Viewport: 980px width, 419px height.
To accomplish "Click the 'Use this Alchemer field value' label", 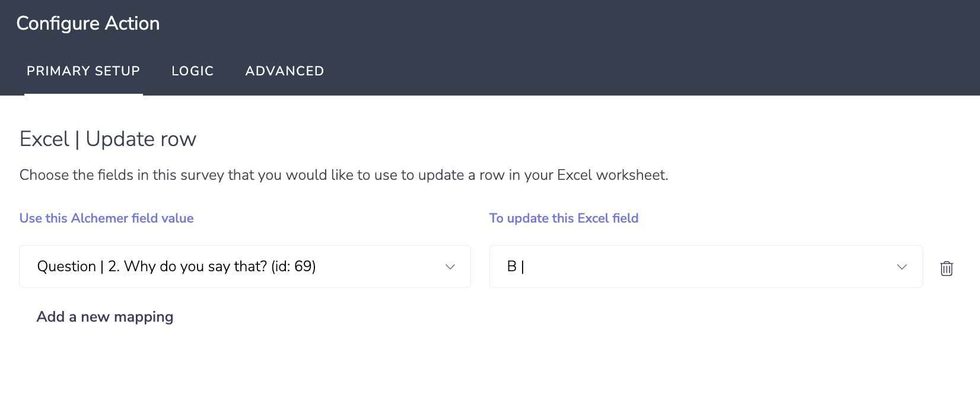I will click(x=106, y=218).
